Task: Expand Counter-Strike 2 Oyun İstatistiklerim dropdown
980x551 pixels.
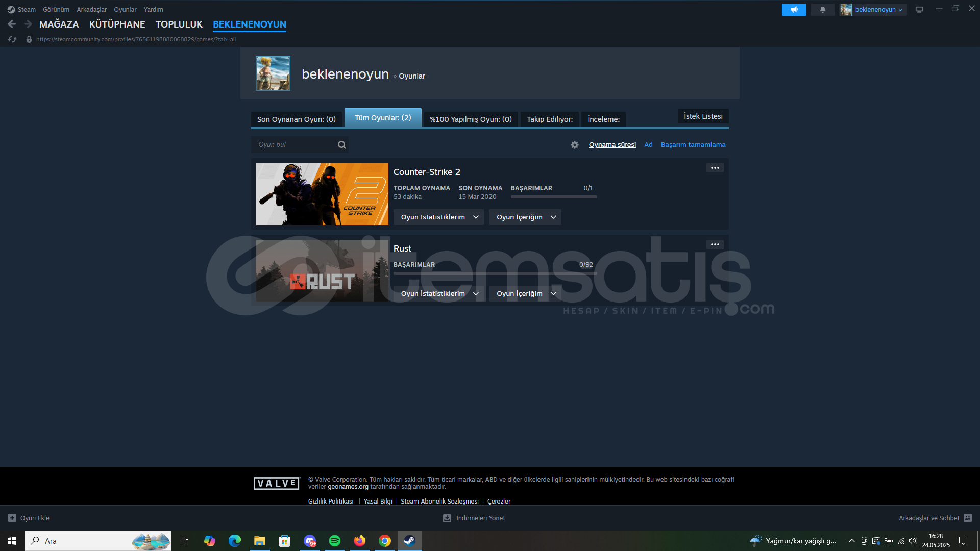Action: tap(438, 217)
